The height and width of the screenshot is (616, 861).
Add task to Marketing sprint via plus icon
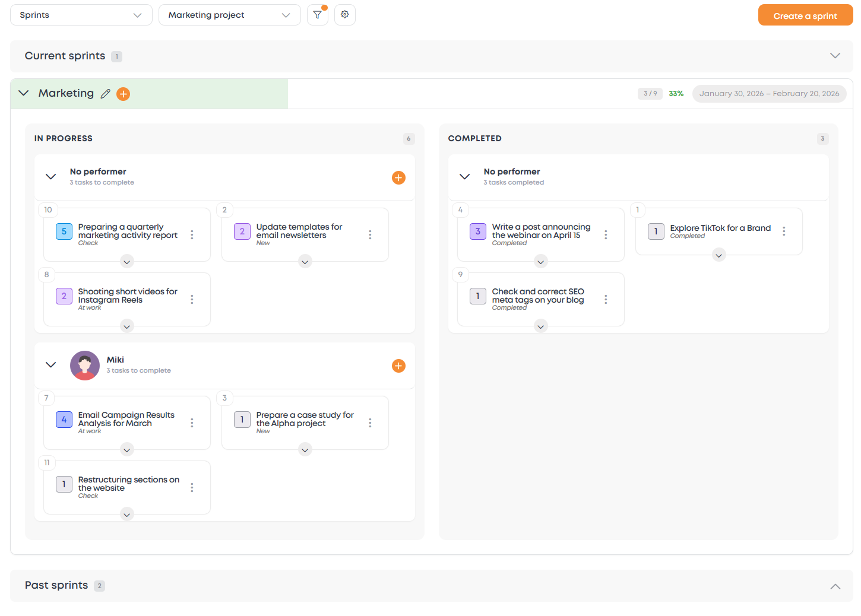123,94
